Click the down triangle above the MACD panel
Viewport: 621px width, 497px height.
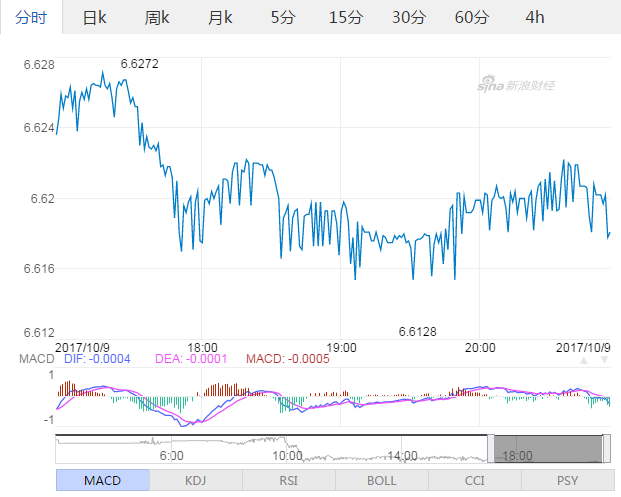[604, 360]
